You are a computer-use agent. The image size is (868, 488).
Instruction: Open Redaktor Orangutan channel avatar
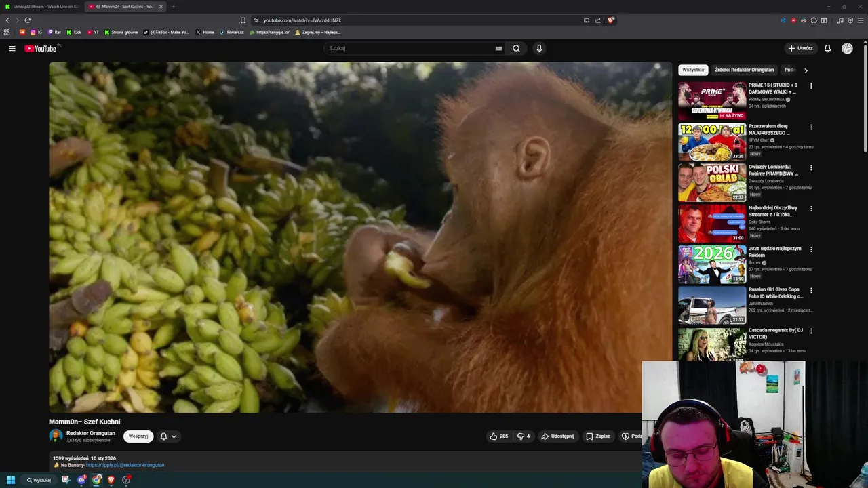coord(56,436)
